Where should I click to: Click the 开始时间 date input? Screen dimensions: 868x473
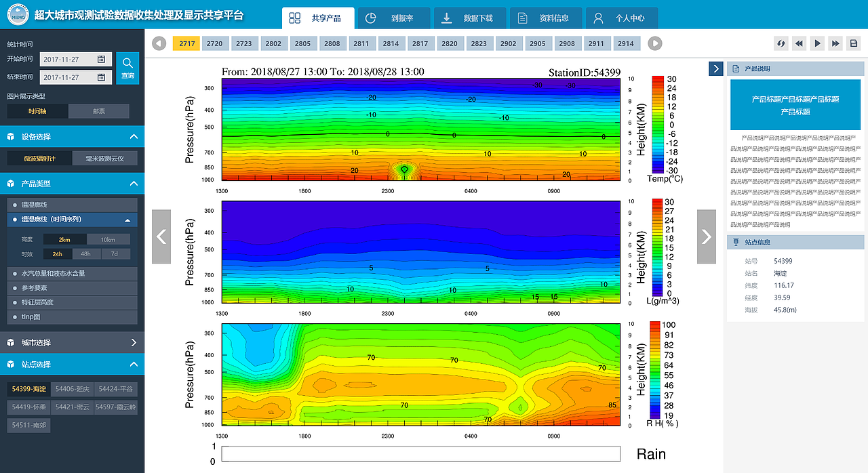pyautogui.click(x=76, y=59)
